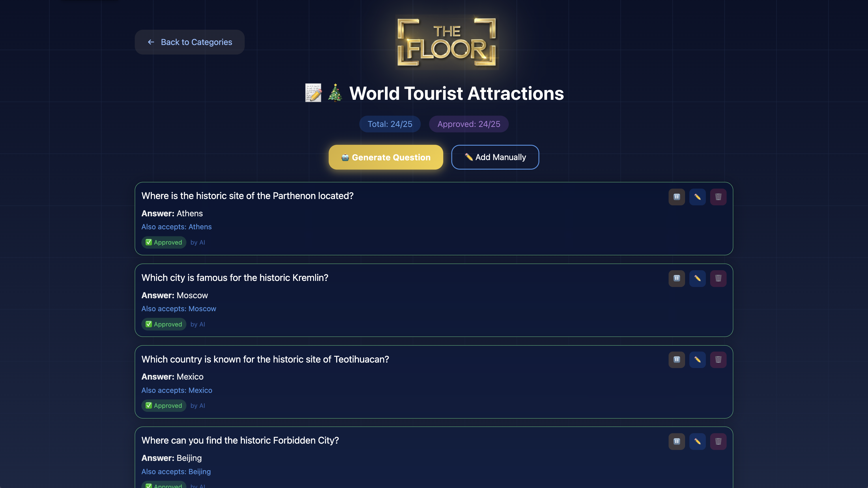Pause the Parthenon question
The image size is (868, 488).
coord(677,197)
